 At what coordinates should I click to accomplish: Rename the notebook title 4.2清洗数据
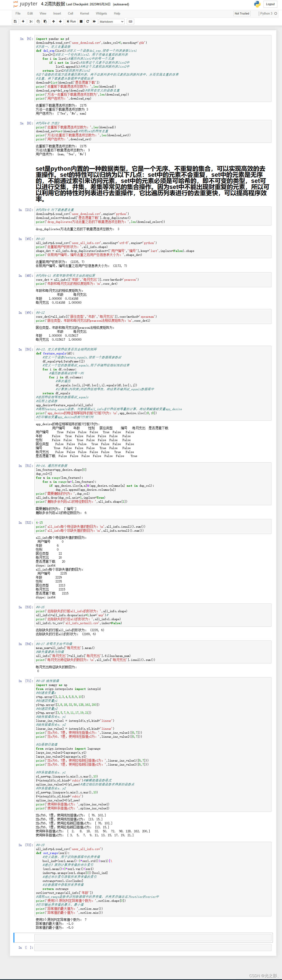(53, 4)
